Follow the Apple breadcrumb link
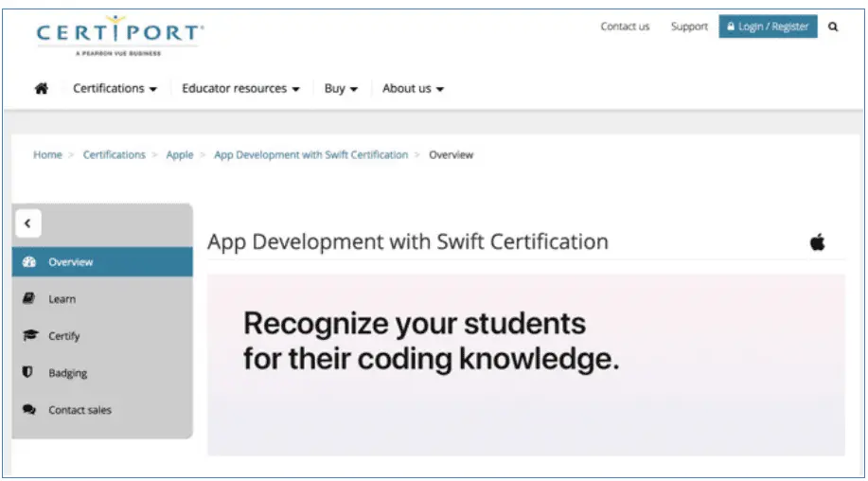Image resolution: width=868 pixels, height=481 pixels. click(180, 155)
